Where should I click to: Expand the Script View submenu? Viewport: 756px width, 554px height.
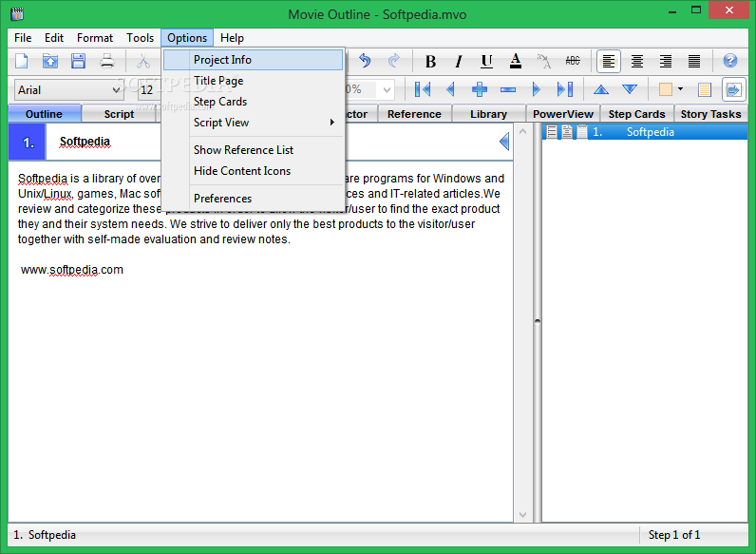(254, 123)
